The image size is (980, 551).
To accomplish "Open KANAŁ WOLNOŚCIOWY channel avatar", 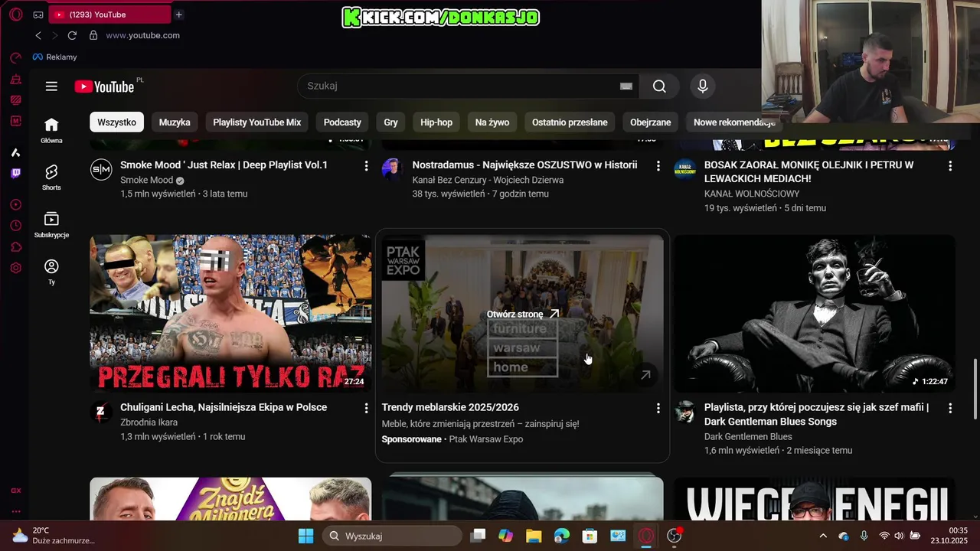I will coord(685,170).
